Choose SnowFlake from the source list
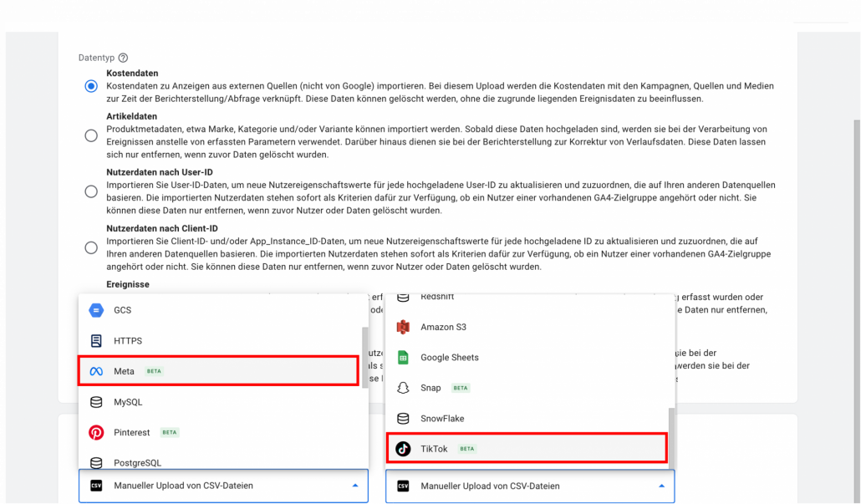Screen dimensions: 861x504 pos(442,419)
